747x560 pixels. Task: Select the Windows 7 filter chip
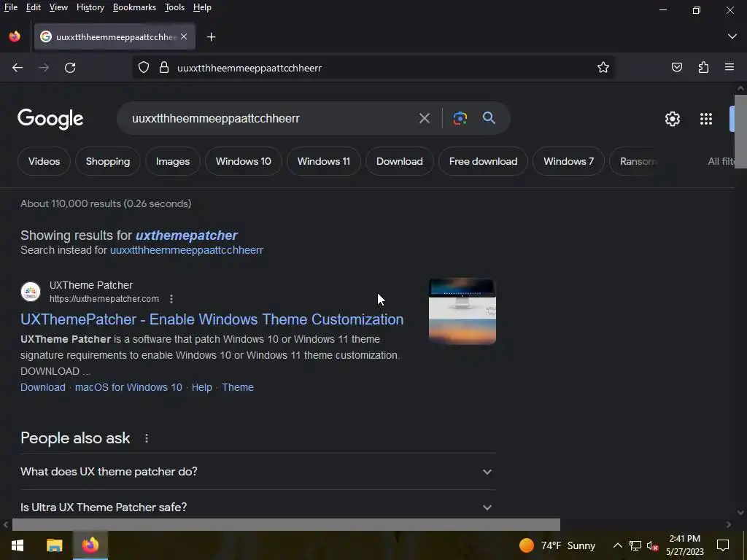[568, 161]
